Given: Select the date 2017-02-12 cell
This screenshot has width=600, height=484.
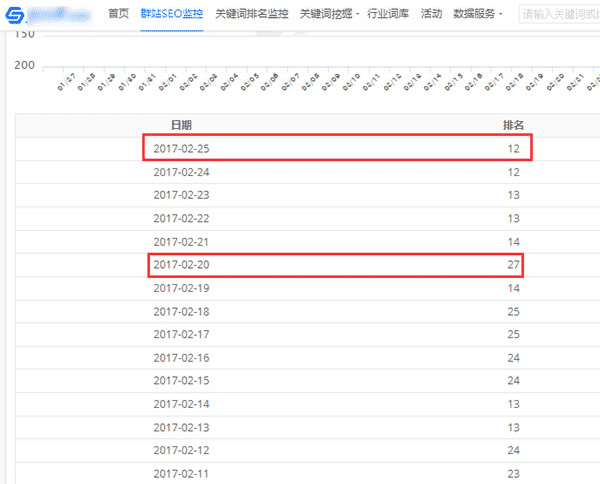Looking at the screenshot, I should pyautogui.click(x=181, y=450).
